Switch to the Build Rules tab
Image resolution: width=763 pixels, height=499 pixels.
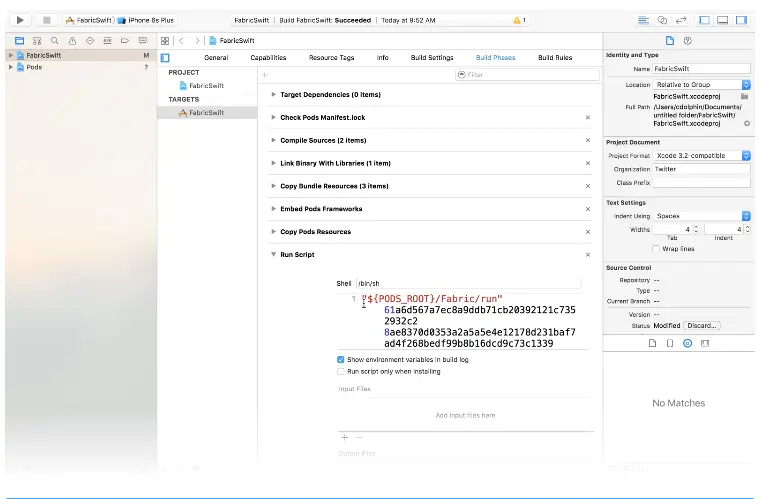[555, 57]
